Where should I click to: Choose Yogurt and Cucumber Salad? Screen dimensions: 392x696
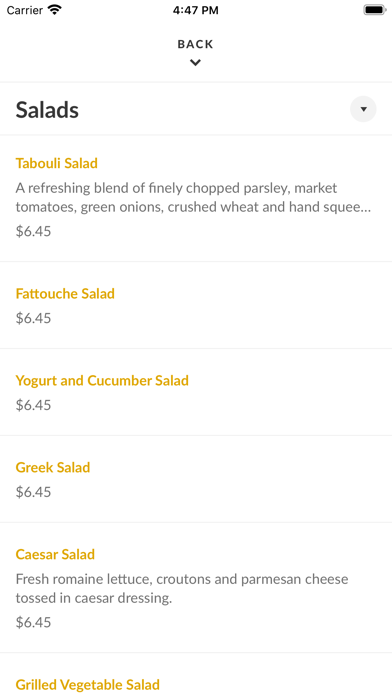[102, 380]
